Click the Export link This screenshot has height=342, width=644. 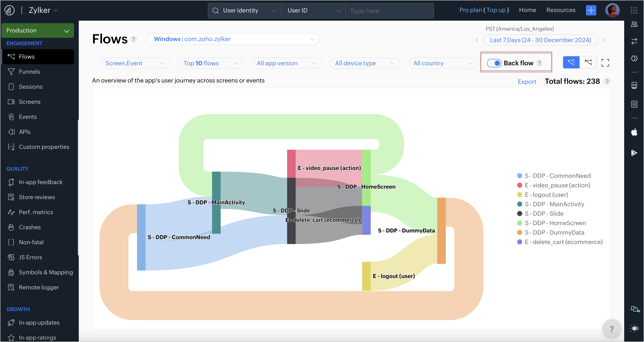527,82
